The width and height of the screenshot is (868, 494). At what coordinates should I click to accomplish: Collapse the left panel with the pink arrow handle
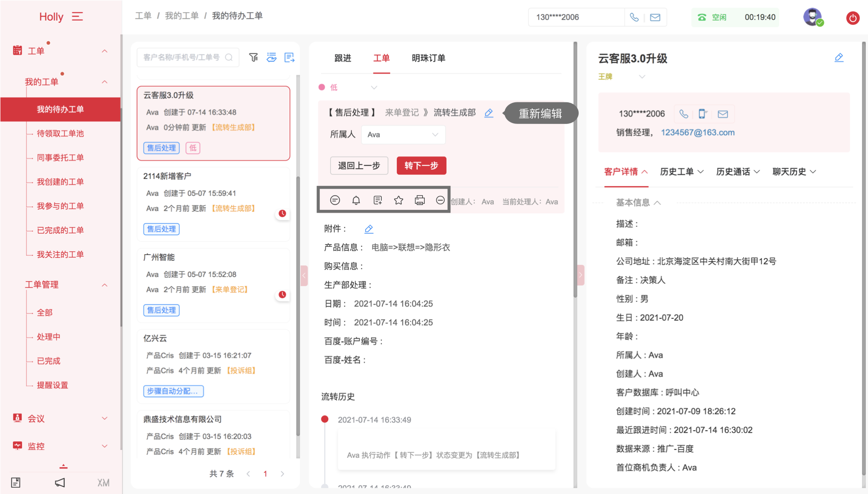pyautogui.click(x=304, y=275)
